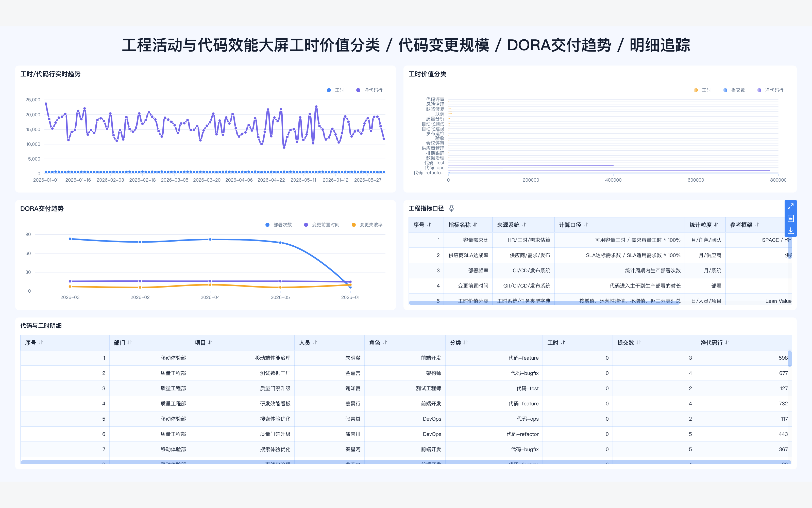812x508 pixels.
Task: Toggle 工时 legend in 工时价值分类 chart
Action: pos(702,90)
